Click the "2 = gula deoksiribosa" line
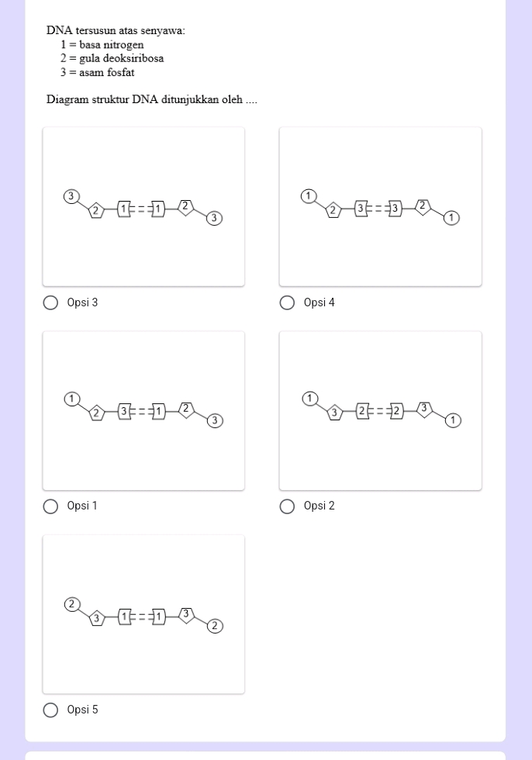Image resolution: width=532 pixels, height=760 pixels. pyautogui.click(x=112, y=58)
